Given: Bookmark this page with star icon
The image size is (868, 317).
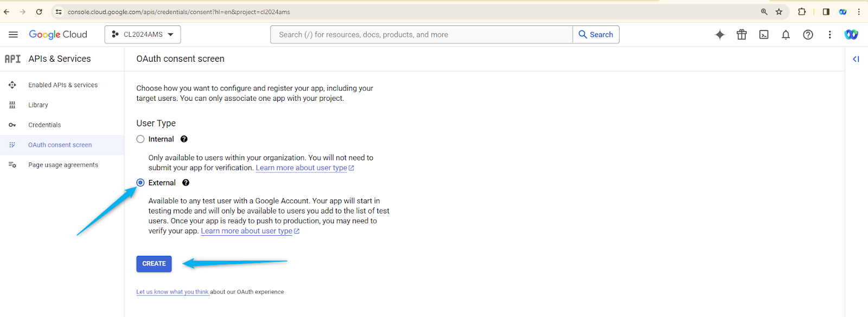Looking at the screenshot, I should 779,11.
